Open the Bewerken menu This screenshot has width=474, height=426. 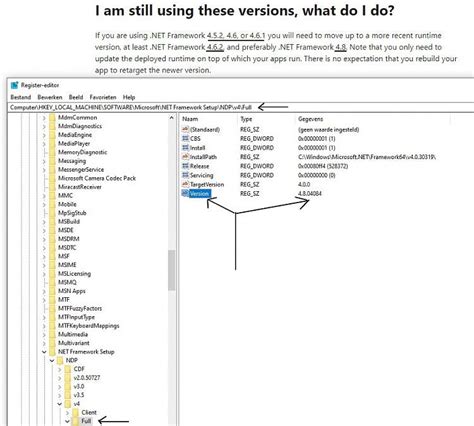click(50, 97)
